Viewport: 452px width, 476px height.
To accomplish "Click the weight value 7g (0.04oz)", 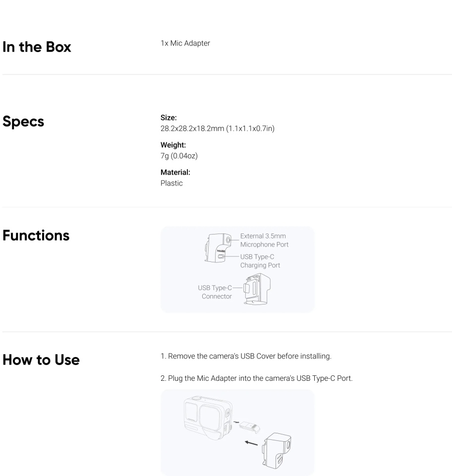I will click(179, 156).
